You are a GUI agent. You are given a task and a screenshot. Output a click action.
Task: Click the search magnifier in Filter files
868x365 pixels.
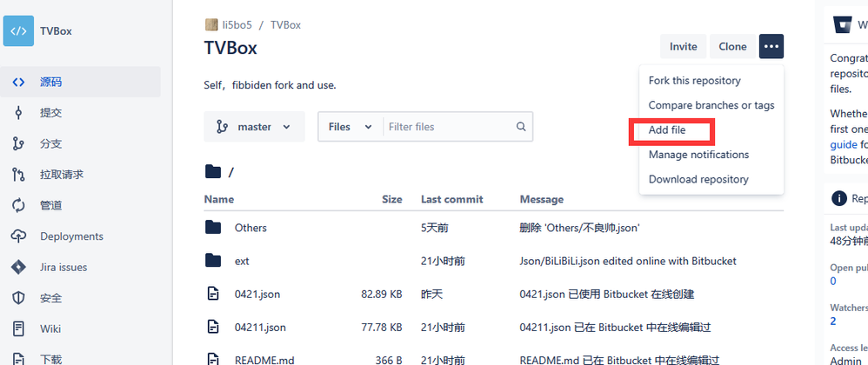(521, 127)
